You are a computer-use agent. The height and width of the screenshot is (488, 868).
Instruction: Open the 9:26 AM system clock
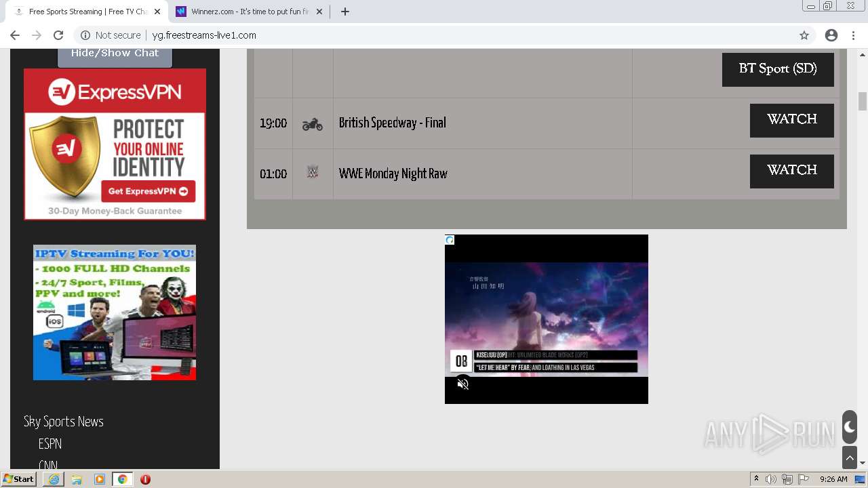(833, 479)
